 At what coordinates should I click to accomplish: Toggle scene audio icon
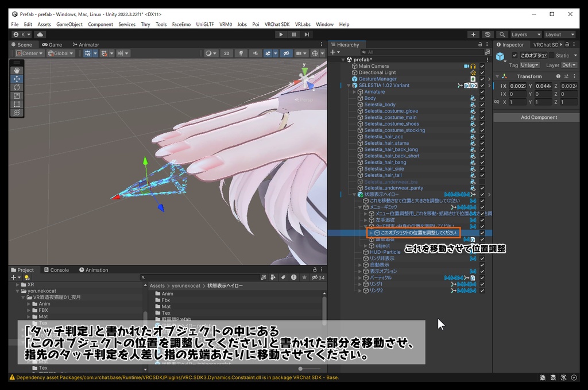coord(256,53)
